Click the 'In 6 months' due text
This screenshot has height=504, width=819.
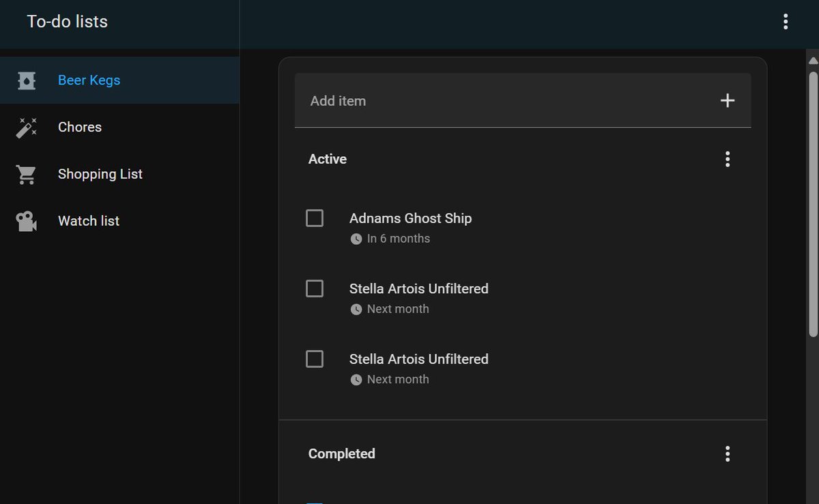click(x=399, y=239)
